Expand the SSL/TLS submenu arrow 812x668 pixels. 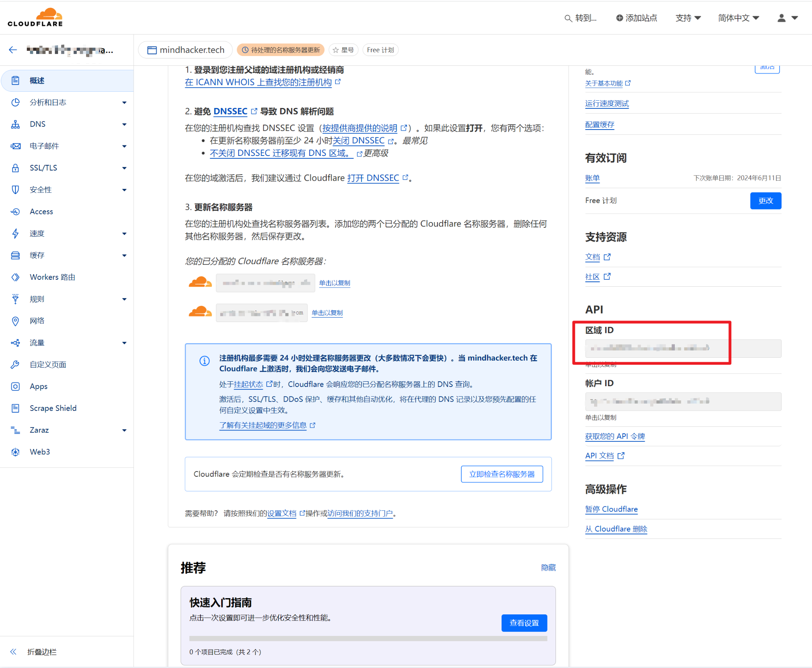[124, 168]
